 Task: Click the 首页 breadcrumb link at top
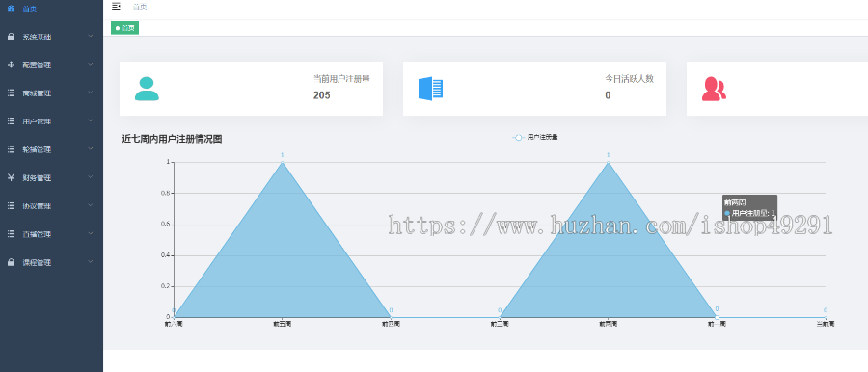coord(140,7)
